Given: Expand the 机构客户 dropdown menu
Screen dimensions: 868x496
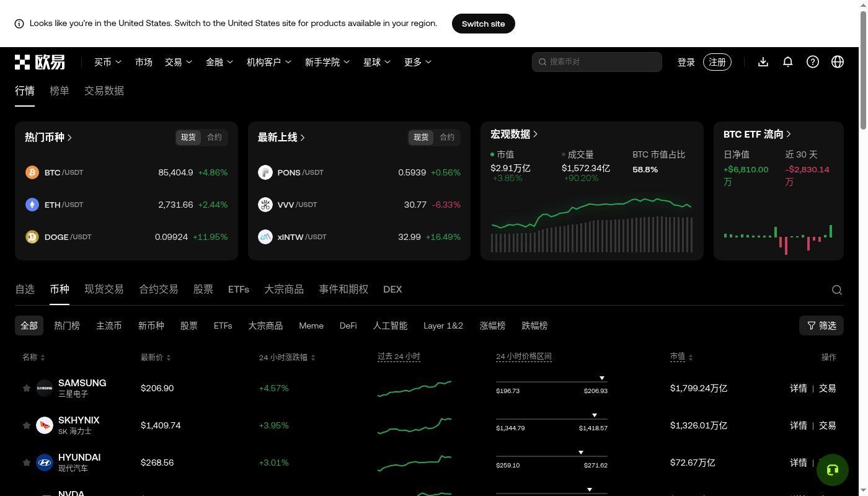Looking at the screenshot, I should 269,62.
